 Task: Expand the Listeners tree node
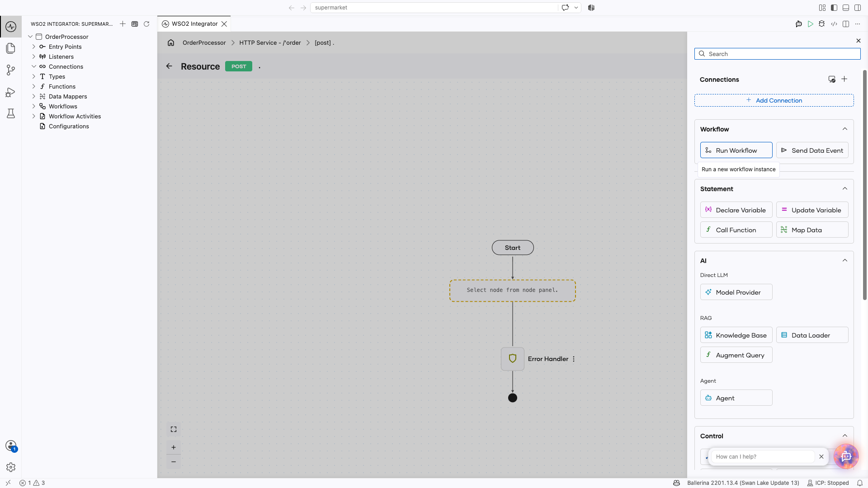pos(33,56)
